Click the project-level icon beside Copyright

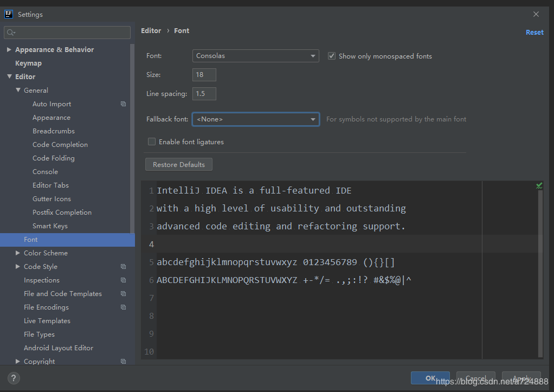[x=123, y=361]
